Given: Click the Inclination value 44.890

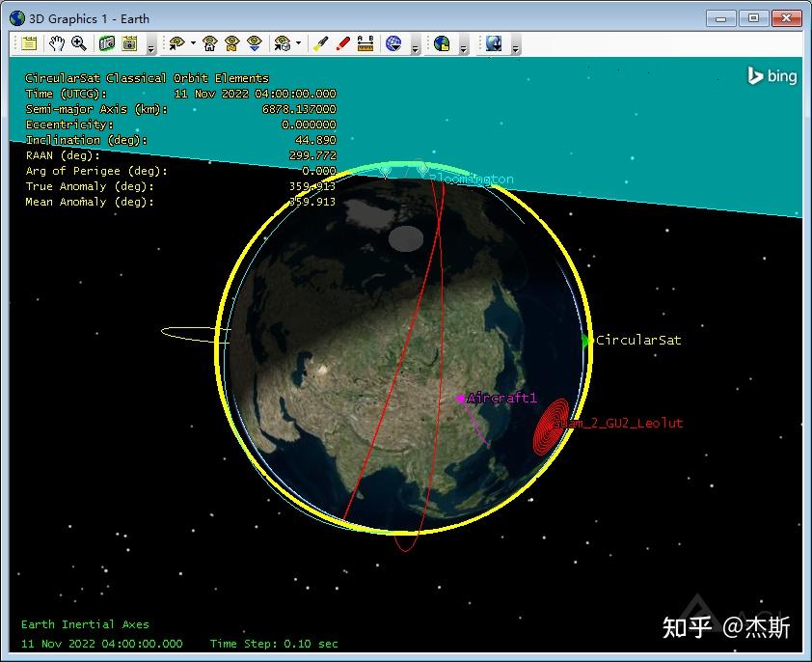Looking at the screenshot, I should point(315,140).
